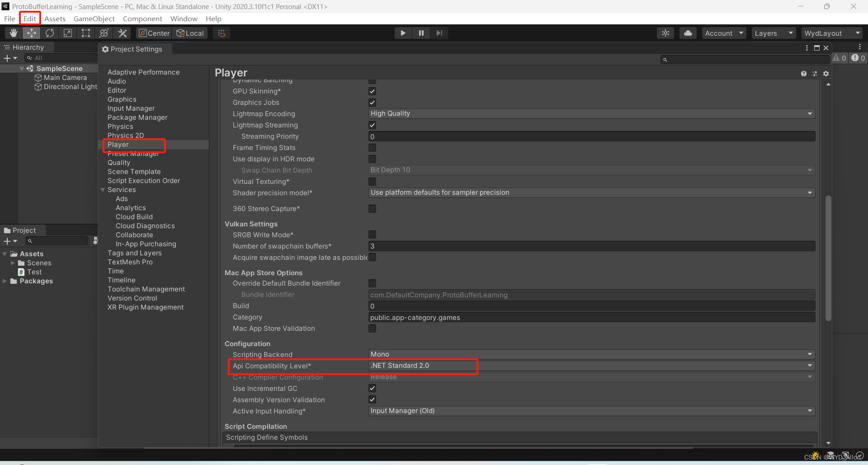The height and width of the screenshot is (465, 868).
Task: Select the Move tool
Action: tap(32, 33)
